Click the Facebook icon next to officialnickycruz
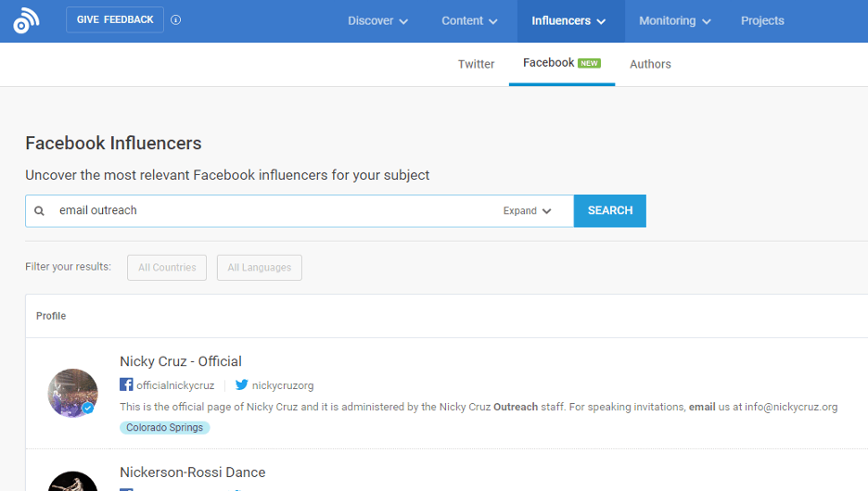Viewport: 868px width, 491px height. (126, 384)
